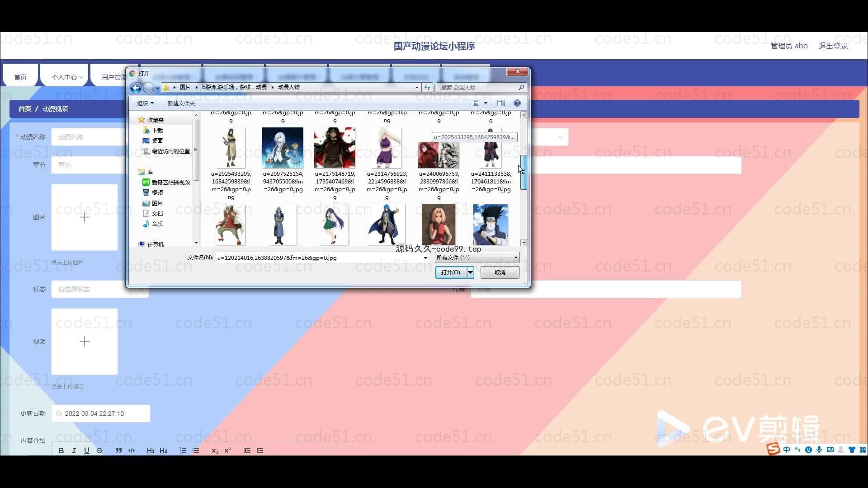Click the 取消 button
The height and width of the screenshot is (488, 868).
coord(500,272)
